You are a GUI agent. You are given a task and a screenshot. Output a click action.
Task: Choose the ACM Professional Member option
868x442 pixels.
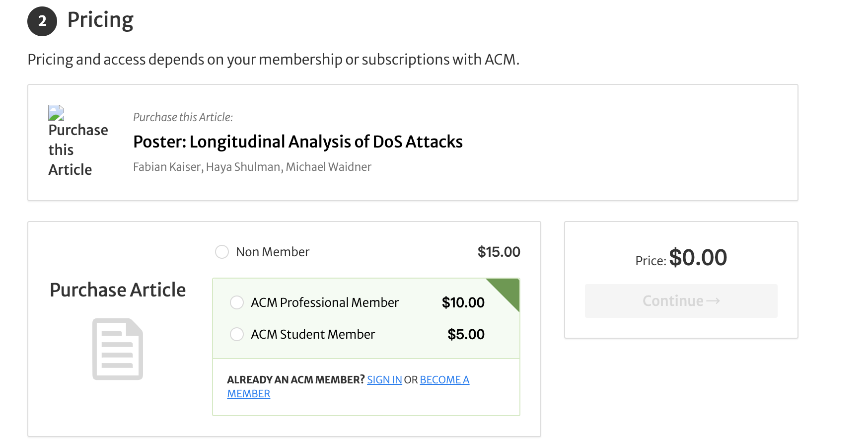click(x=237, y=302)
